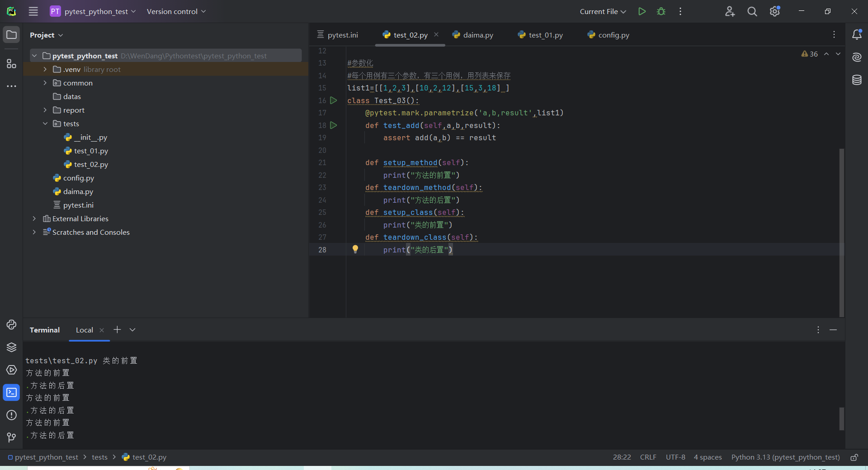Open AI Assistant spiral icon

tap(857, 57)
